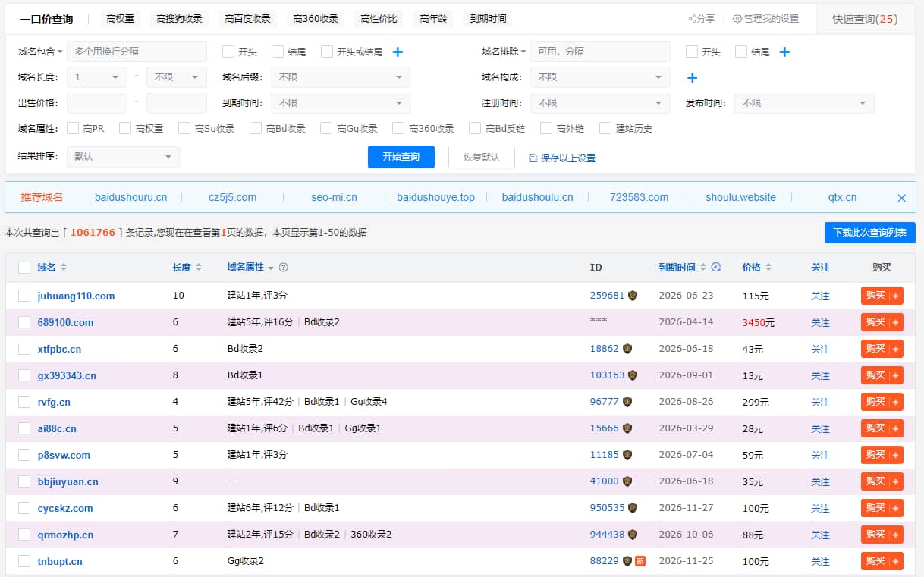This screenshot has height=577, width=924.
Task: Click the clock icon next to 到期时间 header
Action: (x=715, y=267)
